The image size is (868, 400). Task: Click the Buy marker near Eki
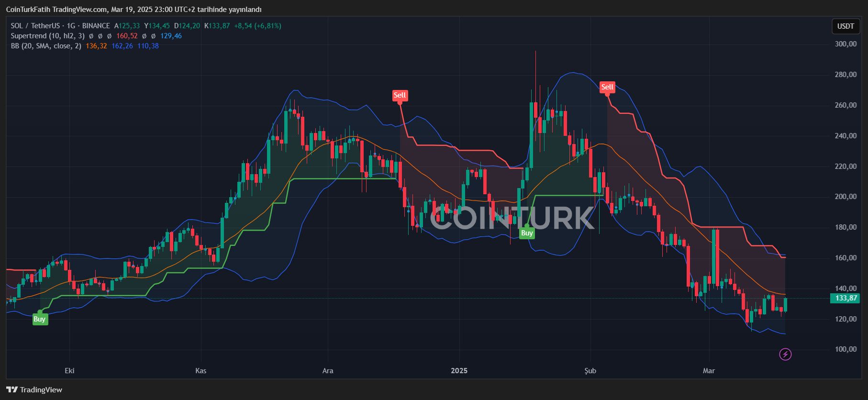point(40,319)
